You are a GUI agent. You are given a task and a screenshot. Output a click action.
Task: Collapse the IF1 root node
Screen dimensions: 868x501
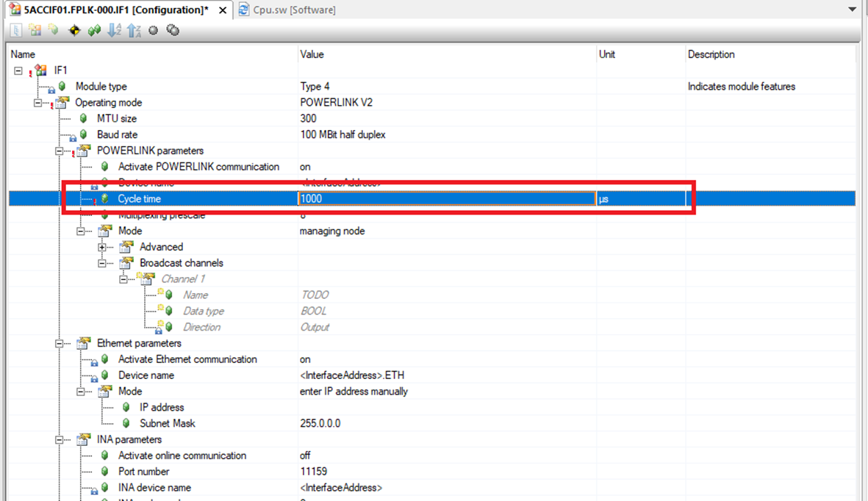click(18, 71)
